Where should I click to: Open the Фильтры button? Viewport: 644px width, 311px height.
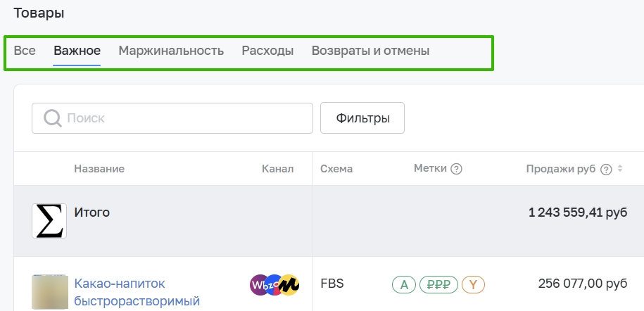click(362, 118)
